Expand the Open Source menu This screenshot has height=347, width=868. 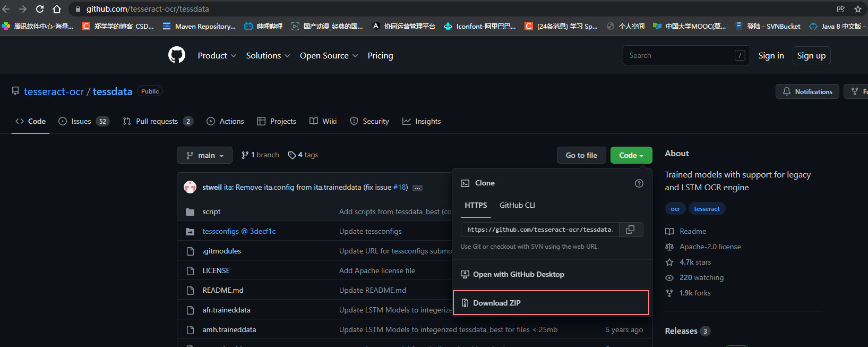pos(329,55)
